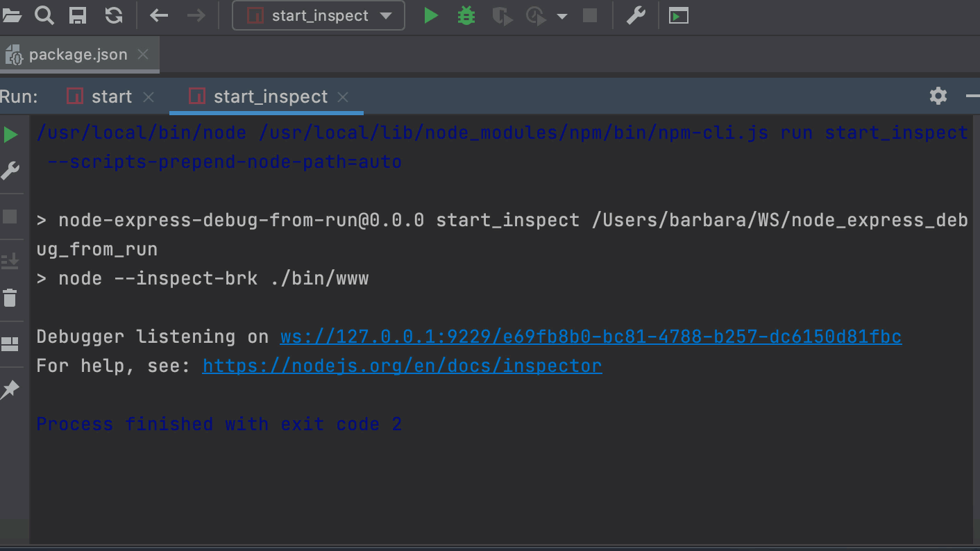Open the run configurations dropdown
This screenshot has height=551, width=980.
click(318, 15)
